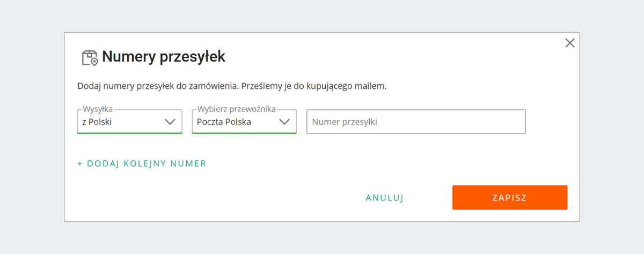
Task: Click the green underline beneath the Wysyłka field
Action: tap(130, 133)
